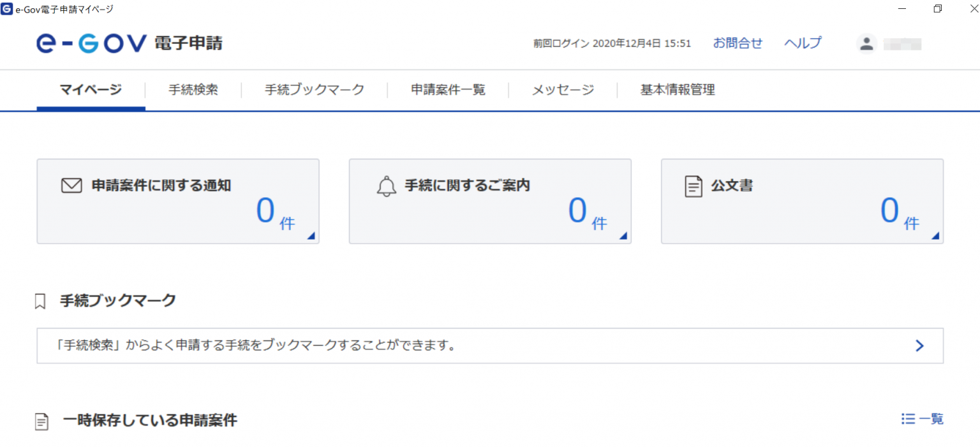Screen dimensions: 980x447
Task: Click the envelope icon for application notices
Action: tap(72, 186)
